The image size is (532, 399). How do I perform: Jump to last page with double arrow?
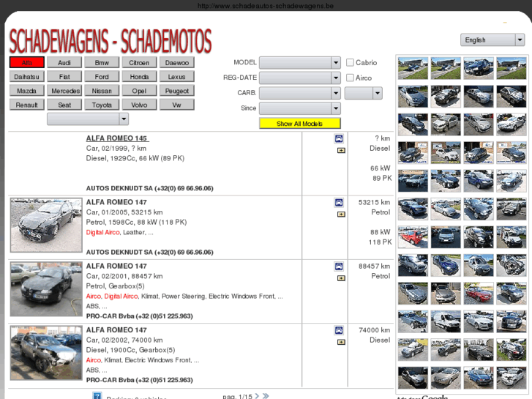[x=266, y=396]
